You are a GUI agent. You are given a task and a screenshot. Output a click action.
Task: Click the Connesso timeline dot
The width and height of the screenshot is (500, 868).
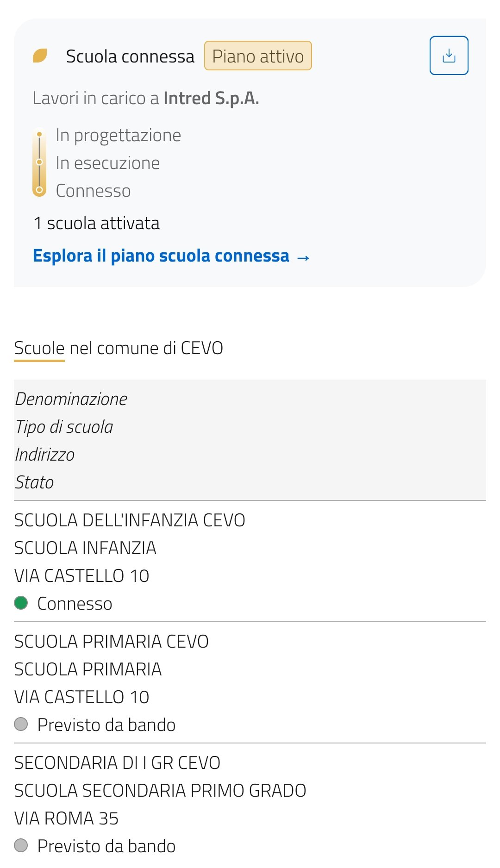click(x=39, y=190)
